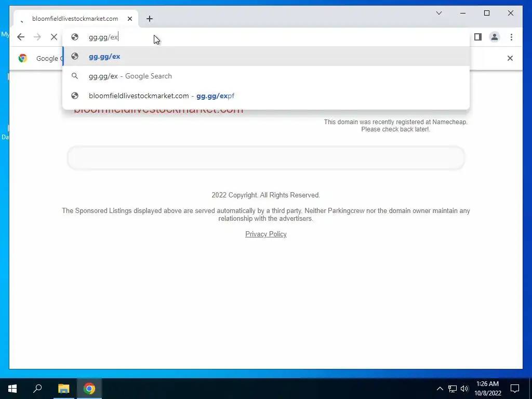Open Chrome three-dot menu
The image size is (532, 399).
tap(511, 37)
